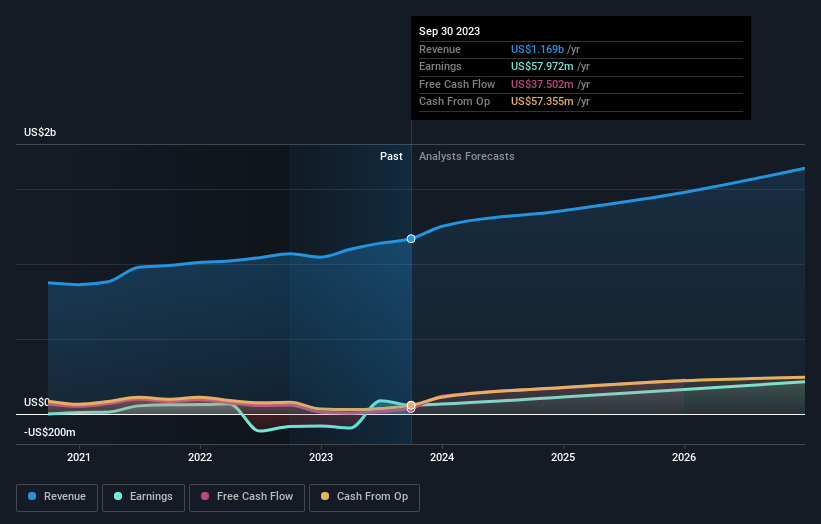Click the US$1.169b revenue value
Image resolution: width=821 pixels, height=524 pixels.
[x=537, y=49]
